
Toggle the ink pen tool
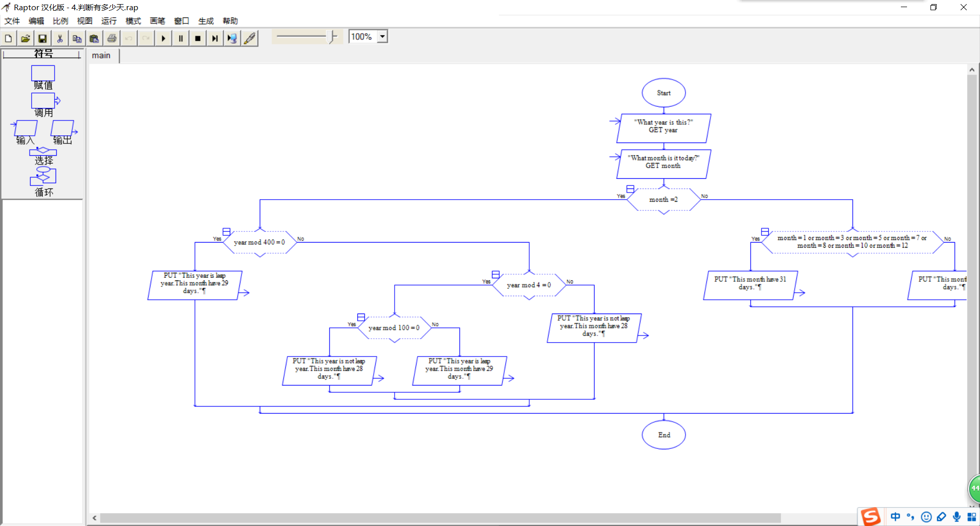click(250, 38)
